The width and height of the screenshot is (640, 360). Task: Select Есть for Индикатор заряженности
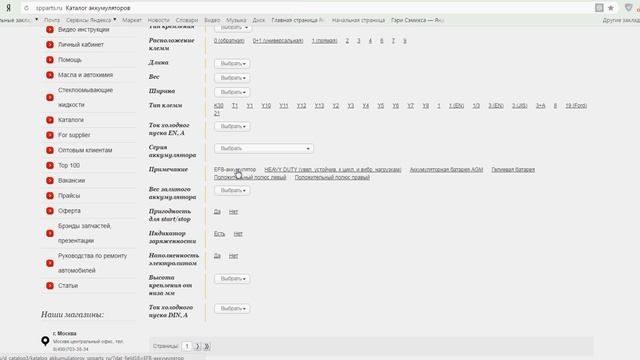pyautogui.click(x=219, y=234)
